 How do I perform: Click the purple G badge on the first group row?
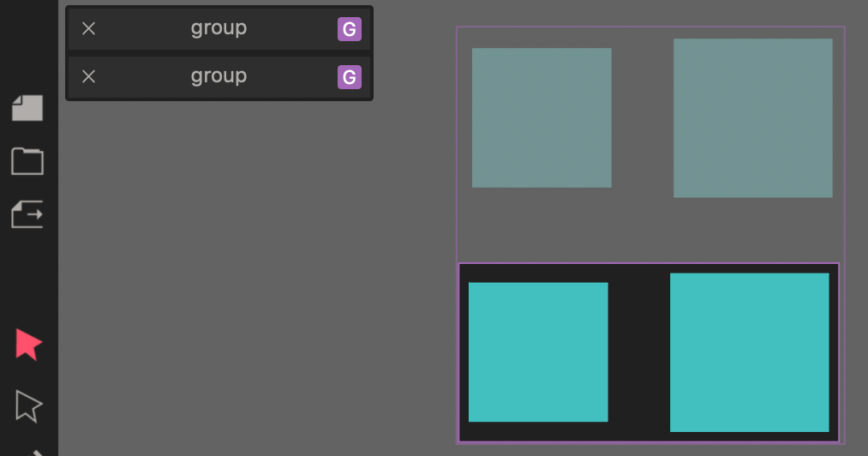click(x=349, y=30)
